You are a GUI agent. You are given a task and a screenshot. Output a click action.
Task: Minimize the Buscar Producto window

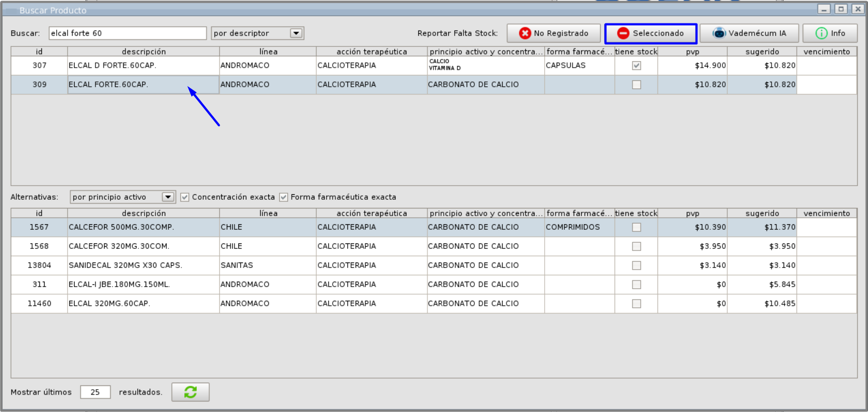[x=824, y=9]
